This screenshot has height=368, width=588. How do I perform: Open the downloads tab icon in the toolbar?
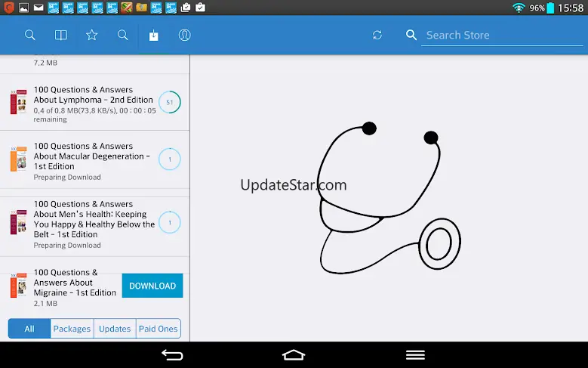(154, 36)
